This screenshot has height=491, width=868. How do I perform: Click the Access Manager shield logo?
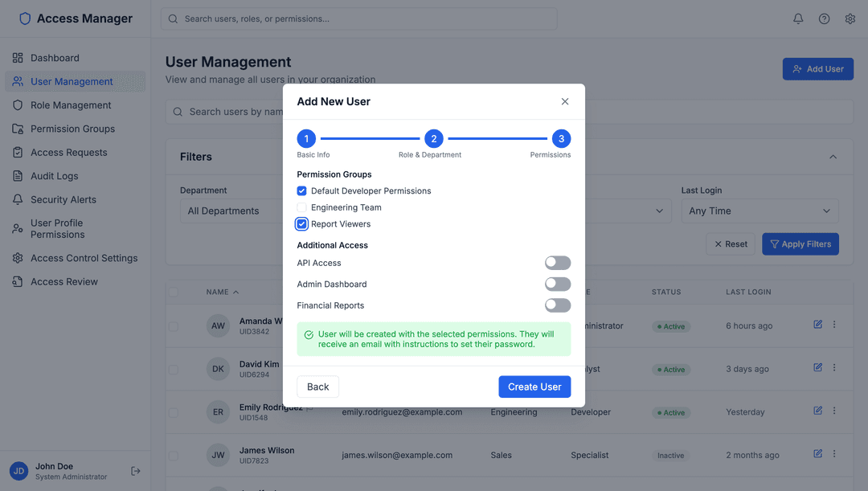24,18
